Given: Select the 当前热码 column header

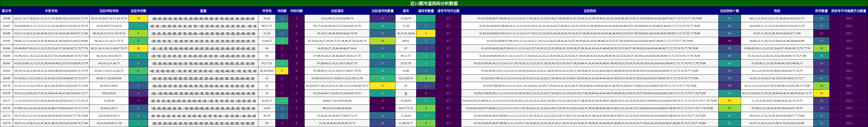Looking at the screenshot, I should tap(590, 11).
